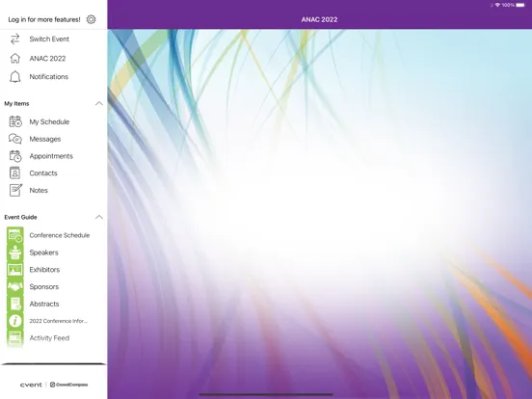The height and width of the screenshot is (399, 532).
Task: Open Activity Feed label
Action: point(49,338)
